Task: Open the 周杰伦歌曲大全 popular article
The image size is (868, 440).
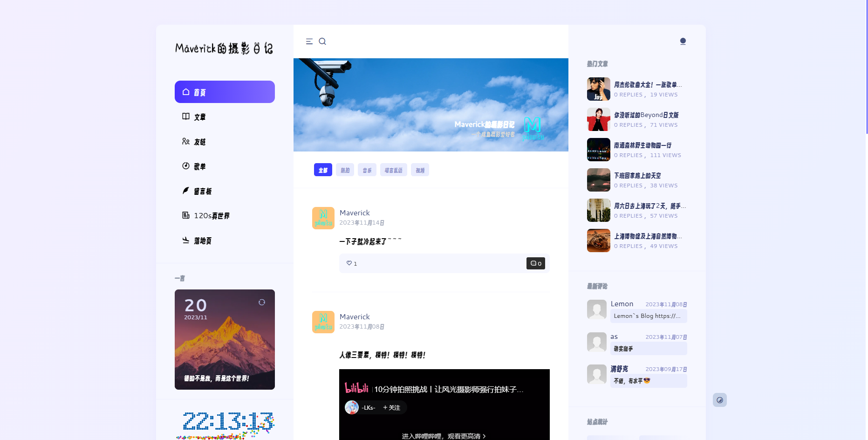Action: click(647, 85)
